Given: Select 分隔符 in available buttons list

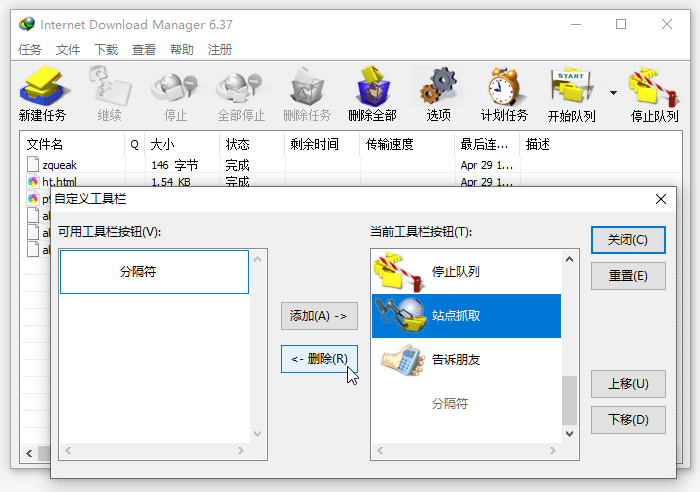Looking at the screenshot, I should pos(154,272).
